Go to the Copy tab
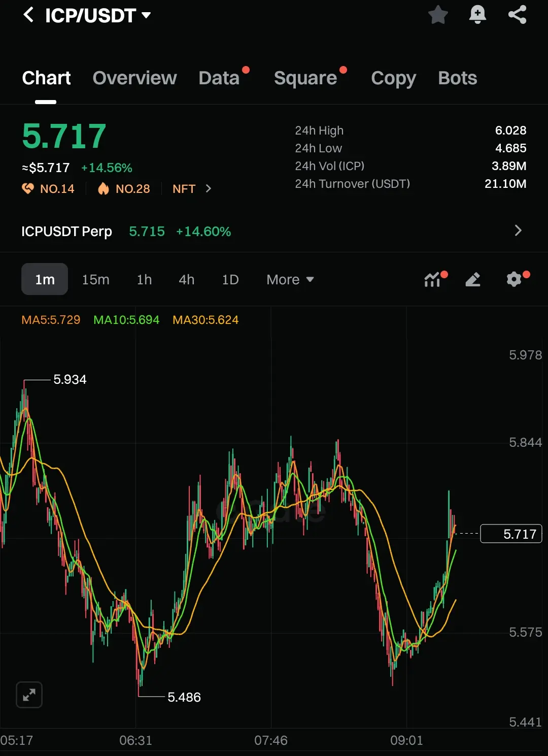The height and width of the screenshot is (756, 548). 393,78
